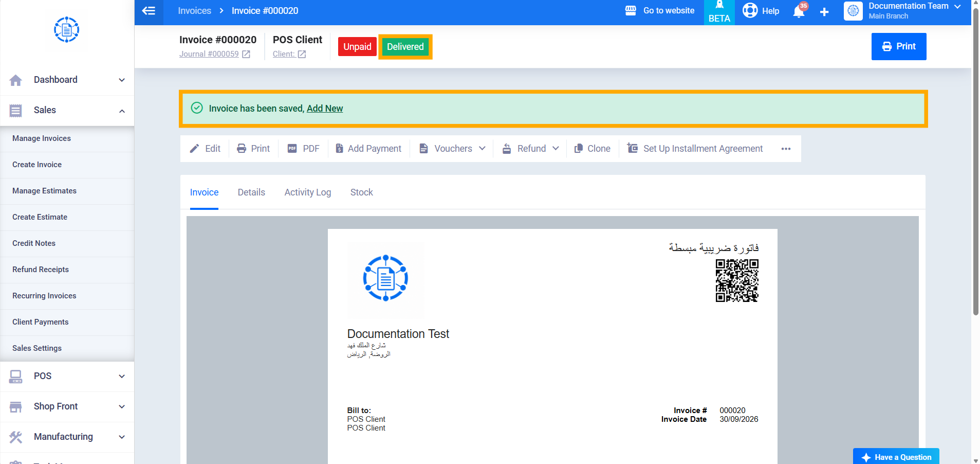Click Invoices breadcrumb link

[x=194, y=11]
